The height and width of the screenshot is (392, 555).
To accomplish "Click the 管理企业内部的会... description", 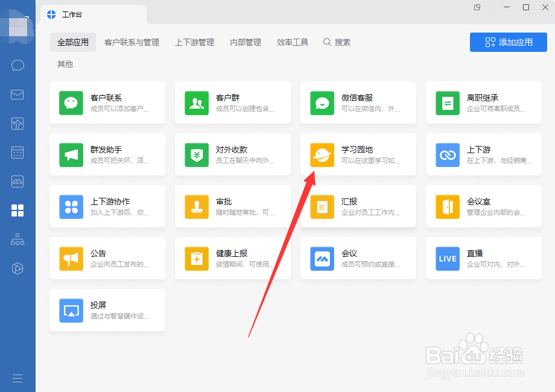I will (496, 212).
